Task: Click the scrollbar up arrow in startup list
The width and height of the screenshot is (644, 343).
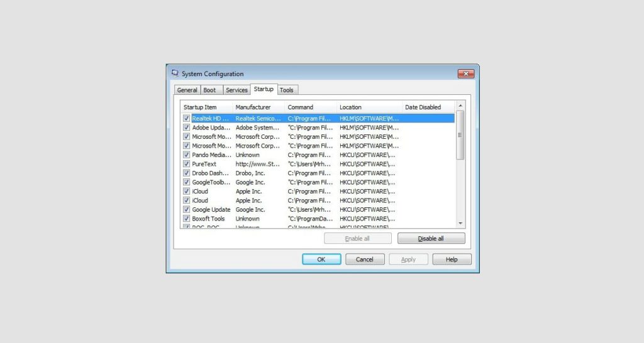Action: point(460,106)
